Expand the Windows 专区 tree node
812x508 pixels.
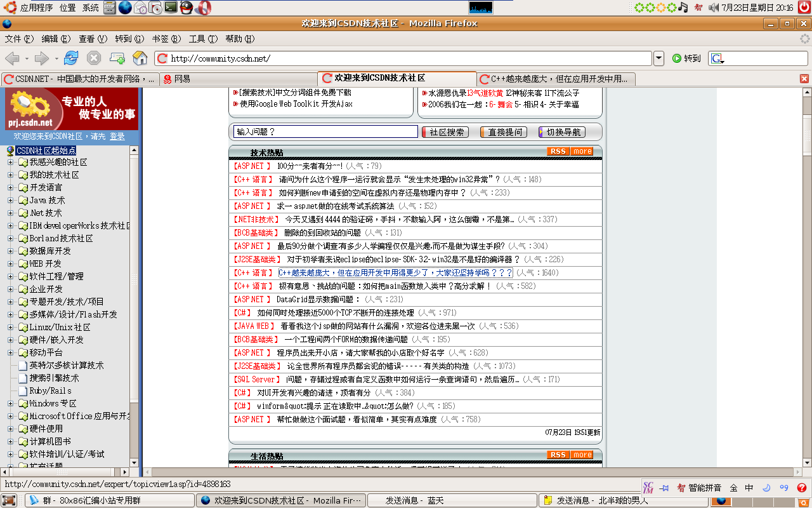pyautogui.click(x=10, y=404)
